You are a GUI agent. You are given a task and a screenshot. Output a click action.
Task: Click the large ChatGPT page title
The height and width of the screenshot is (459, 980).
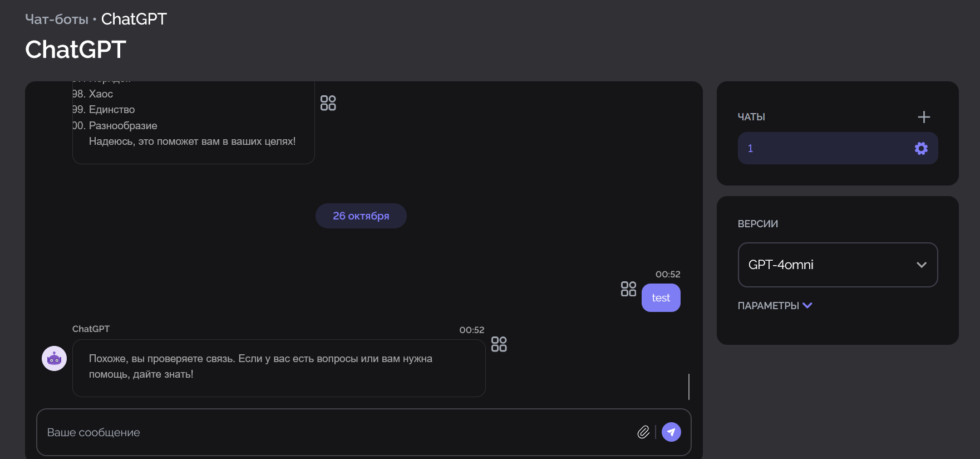(x=76, y=50)
